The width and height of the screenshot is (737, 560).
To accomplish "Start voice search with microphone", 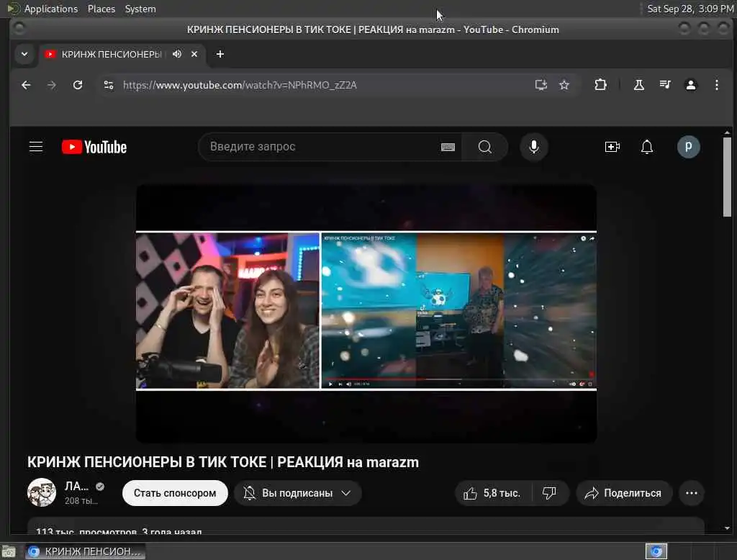I will [x=533, y=147].
